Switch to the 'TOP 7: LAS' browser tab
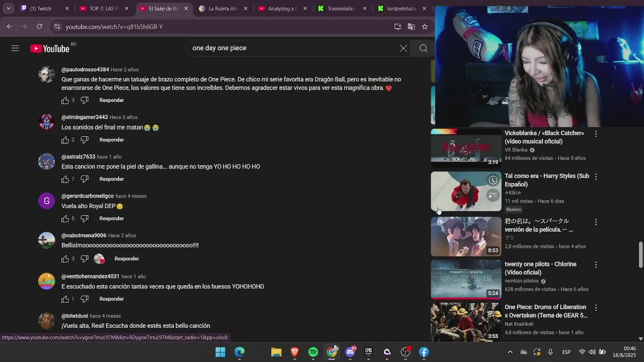The height and width of the screenshot is (362, 644). 105,9
